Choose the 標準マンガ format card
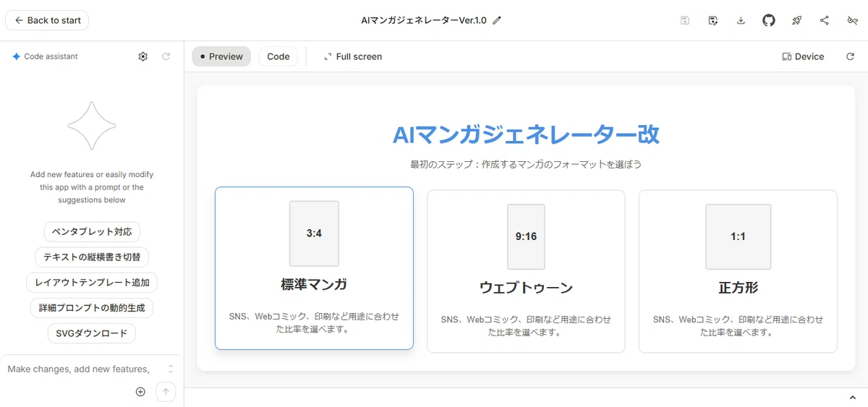Viewport: 868px width, 407px height. pyautogui.click(x=314, y=268)
